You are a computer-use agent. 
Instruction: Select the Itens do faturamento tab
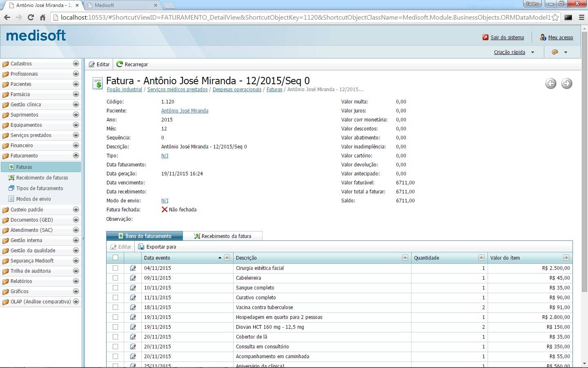coord(145,236)
